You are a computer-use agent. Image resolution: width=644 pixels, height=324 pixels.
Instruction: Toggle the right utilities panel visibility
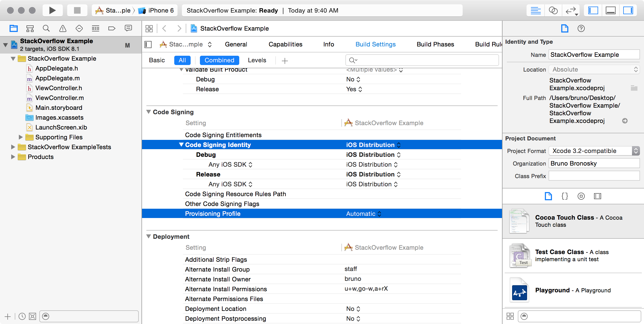pyautogui.click(x=628, y=10)
